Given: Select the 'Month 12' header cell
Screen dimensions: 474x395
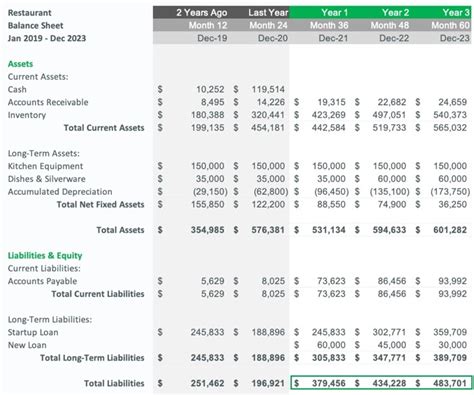Looking at the screenshot, I should (208, 25).
